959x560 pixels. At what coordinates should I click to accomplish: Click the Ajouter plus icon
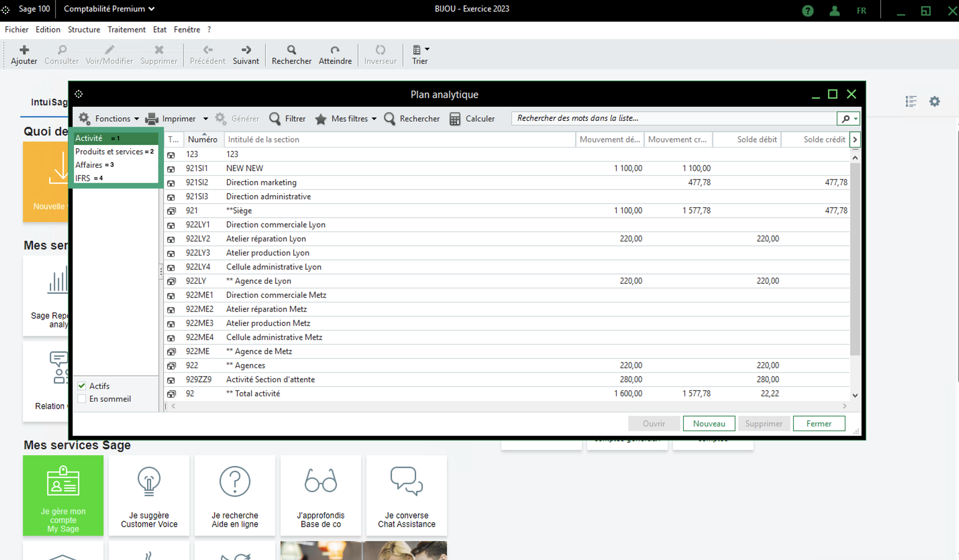pos(24,50)
